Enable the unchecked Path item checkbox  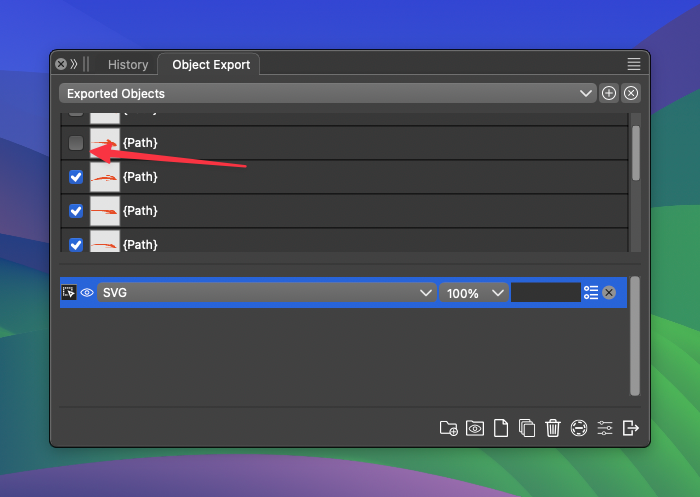(76, 144)
